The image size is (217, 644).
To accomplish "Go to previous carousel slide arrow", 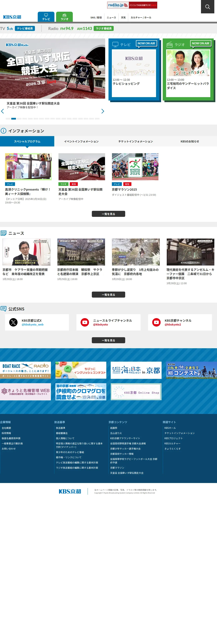I will pyautogui.click(x=3, y=111).
